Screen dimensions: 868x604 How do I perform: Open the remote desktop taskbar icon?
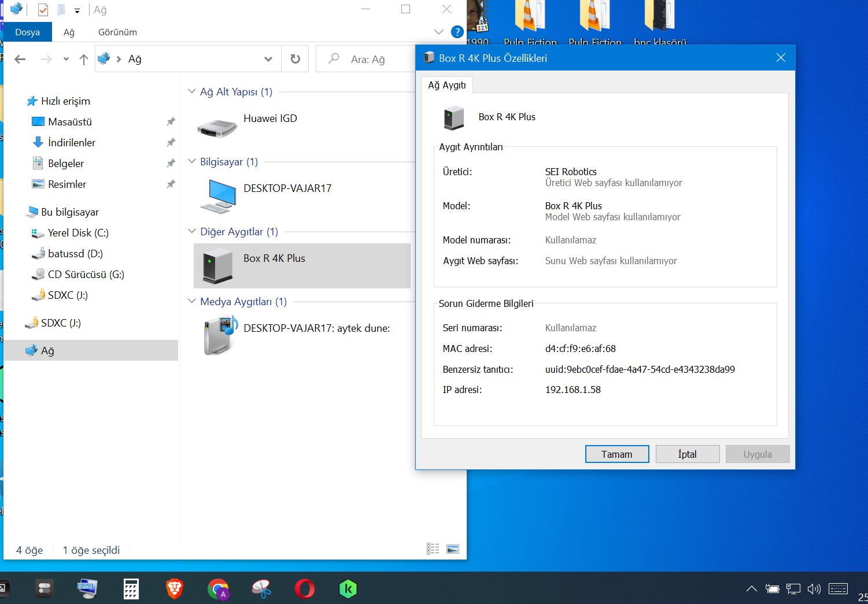87,588
